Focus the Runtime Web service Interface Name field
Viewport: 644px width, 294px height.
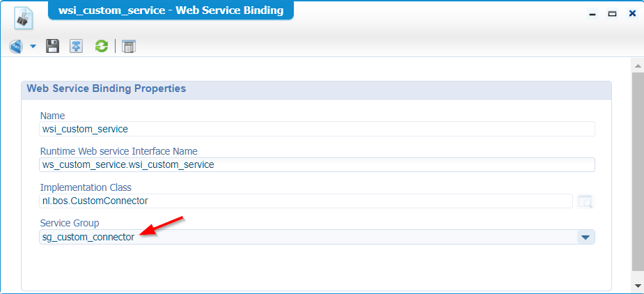pos(317,165)
